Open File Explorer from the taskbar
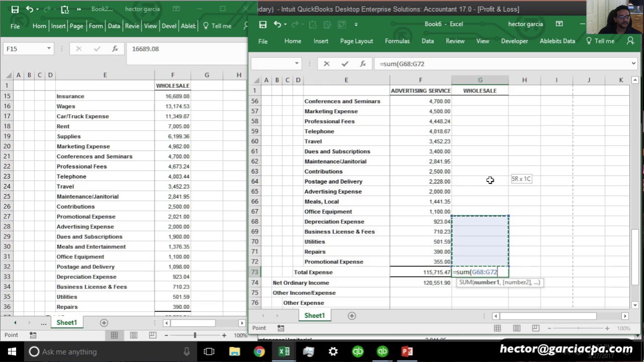 (x=234, y=351)
